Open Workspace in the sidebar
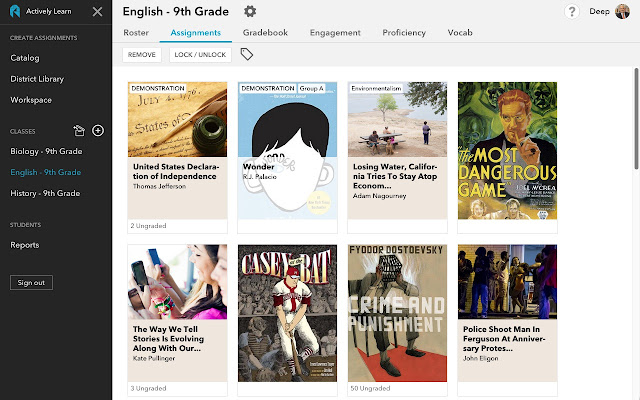 [x=31, y=100]
